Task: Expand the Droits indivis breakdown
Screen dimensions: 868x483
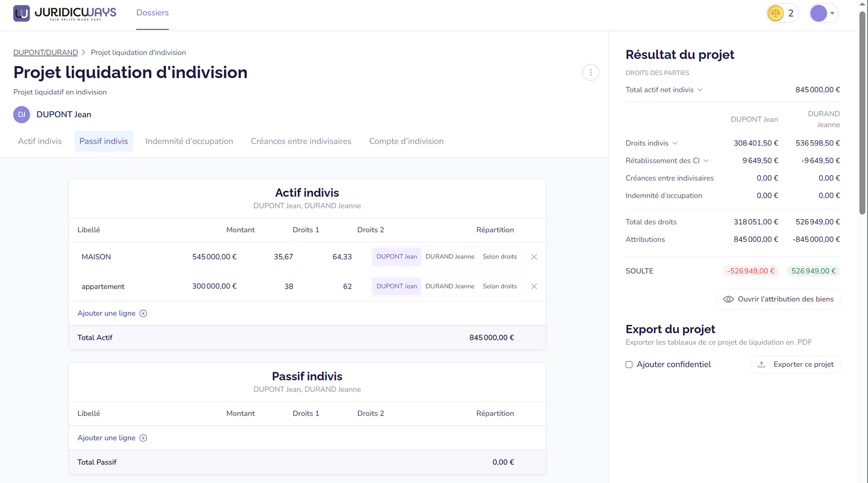Action: coord(675,143)
